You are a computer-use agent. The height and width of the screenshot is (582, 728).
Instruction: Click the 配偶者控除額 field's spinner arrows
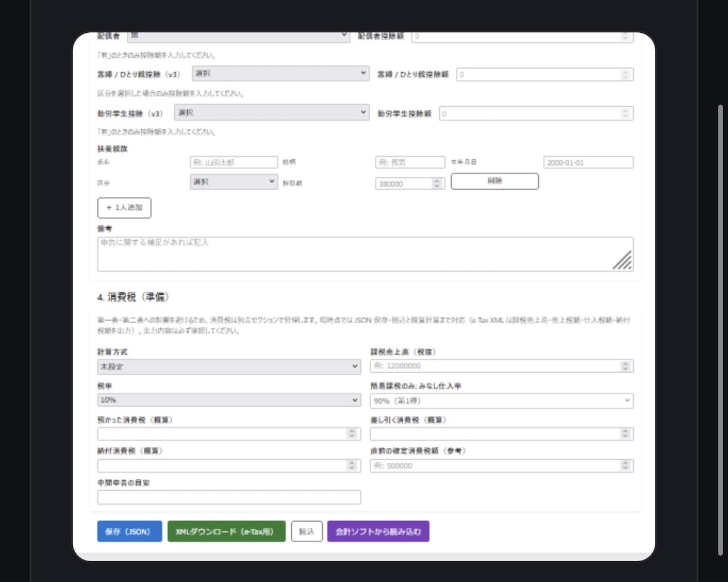click(x=625, y=36)
